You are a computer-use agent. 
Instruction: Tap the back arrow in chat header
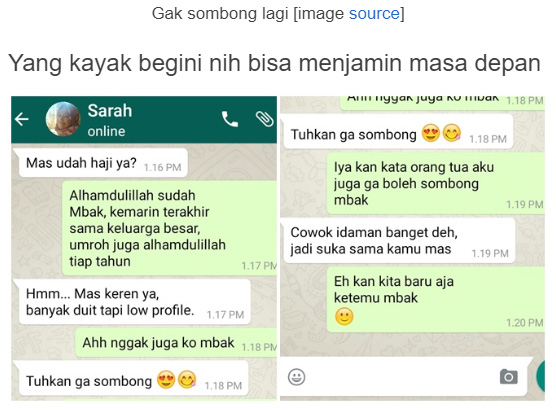(x=22, y=119)
